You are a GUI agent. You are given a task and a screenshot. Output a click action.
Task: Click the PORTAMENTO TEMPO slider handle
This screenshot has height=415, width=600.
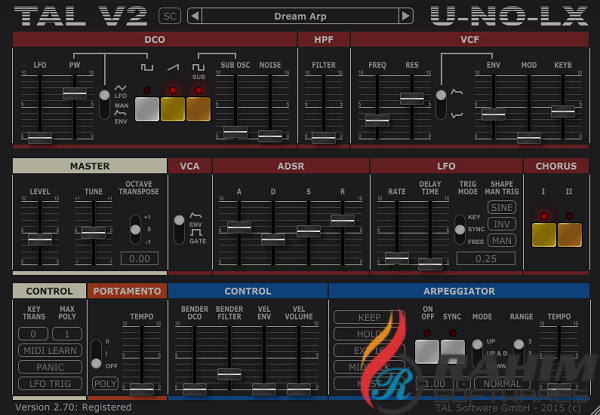point(142,389)
